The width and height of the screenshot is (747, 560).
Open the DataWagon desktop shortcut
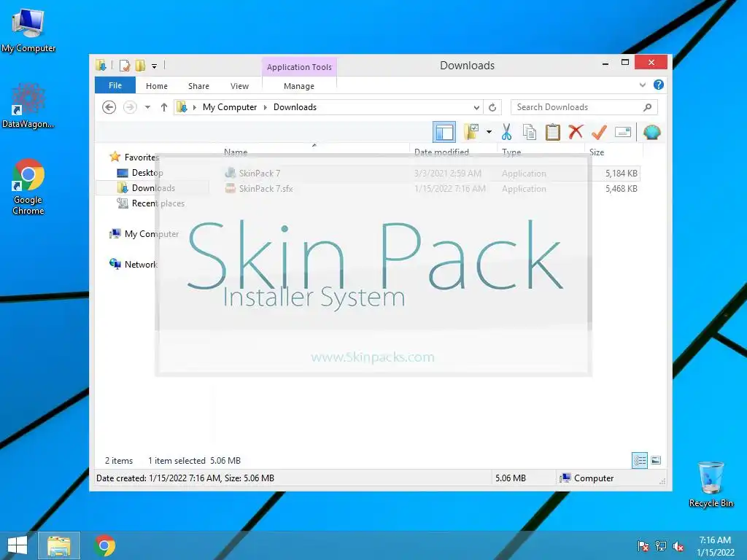pyautogui.click(x=28, y=105)
